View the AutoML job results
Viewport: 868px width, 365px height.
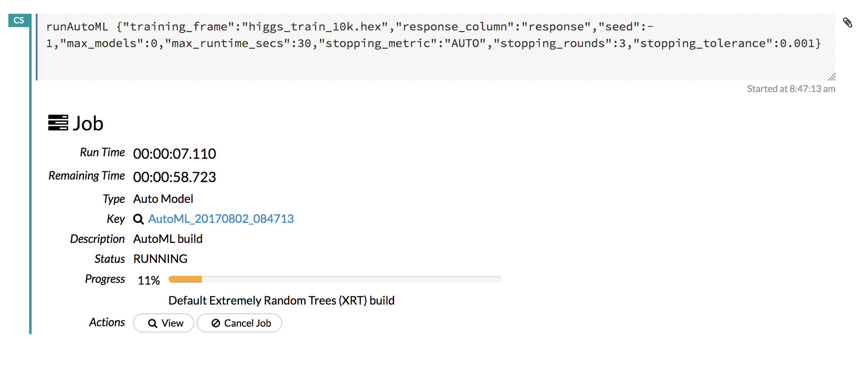pos(164,323)
